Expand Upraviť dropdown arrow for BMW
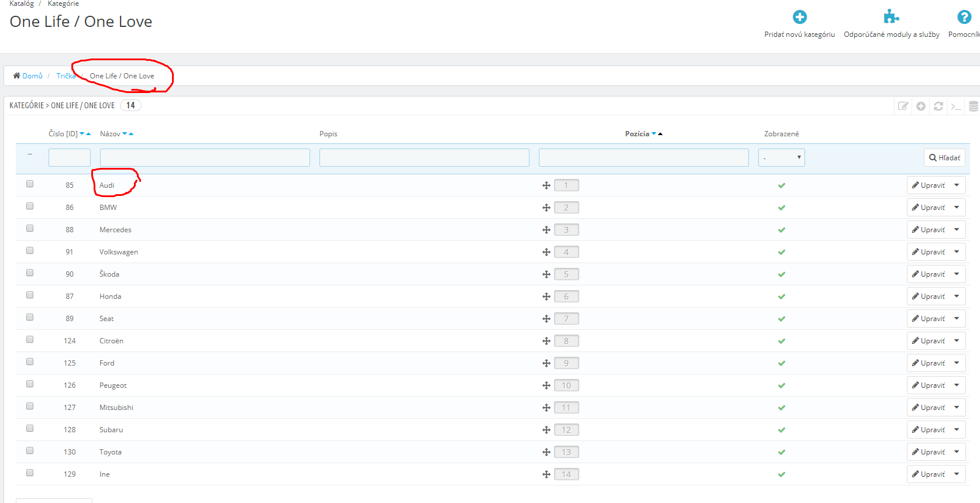 [957, 208]
